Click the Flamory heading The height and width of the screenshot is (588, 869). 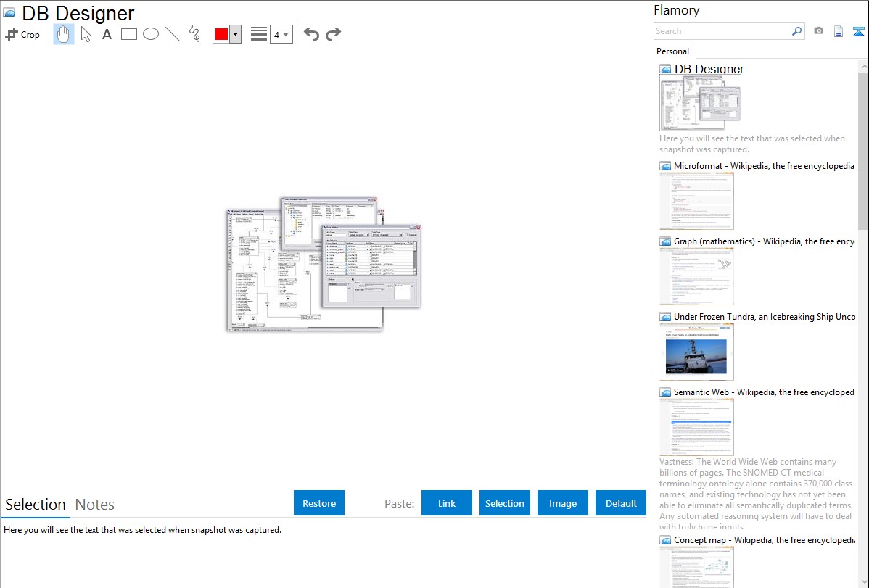tap(676, 10)
